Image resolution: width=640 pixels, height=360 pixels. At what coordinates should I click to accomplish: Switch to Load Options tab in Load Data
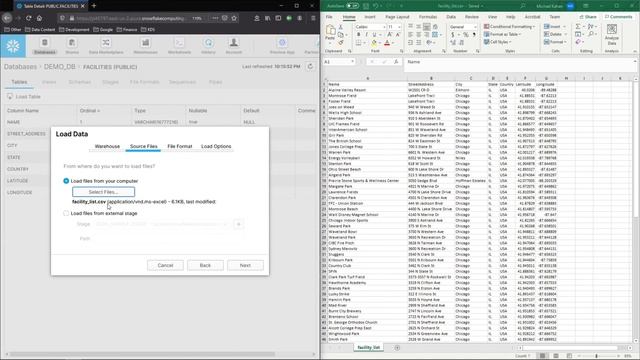pos(216,146)
